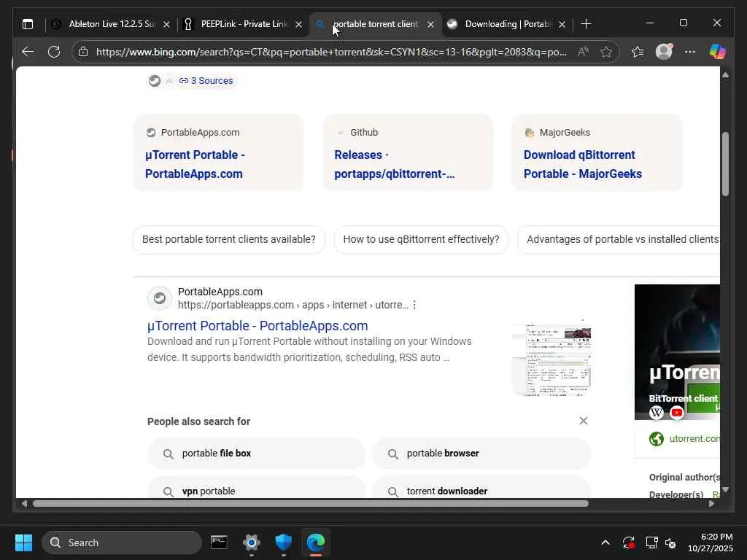Close the portable torrent client tab
Viewport: 747px width, 560px height.
[430, 24]
